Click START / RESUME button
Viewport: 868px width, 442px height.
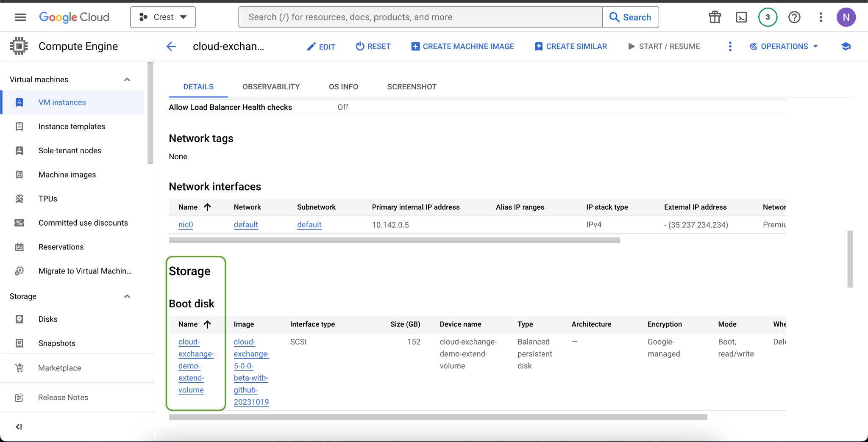point(664,47)
